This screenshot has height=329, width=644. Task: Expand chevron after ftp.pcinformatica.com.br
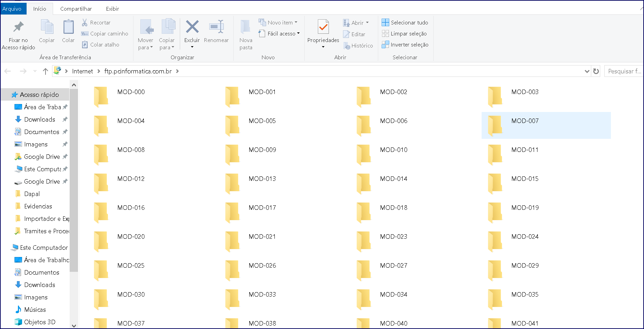177,71
